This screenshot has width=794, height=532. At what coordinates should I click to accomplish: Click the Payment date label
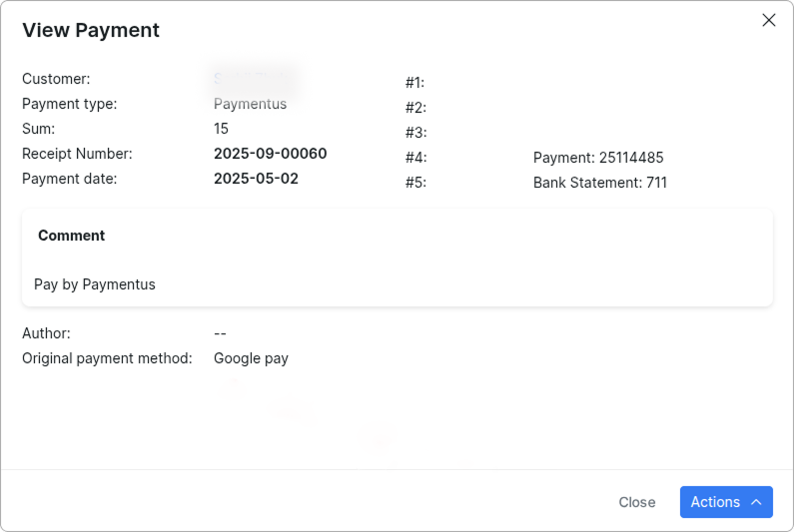pos(69,179)
